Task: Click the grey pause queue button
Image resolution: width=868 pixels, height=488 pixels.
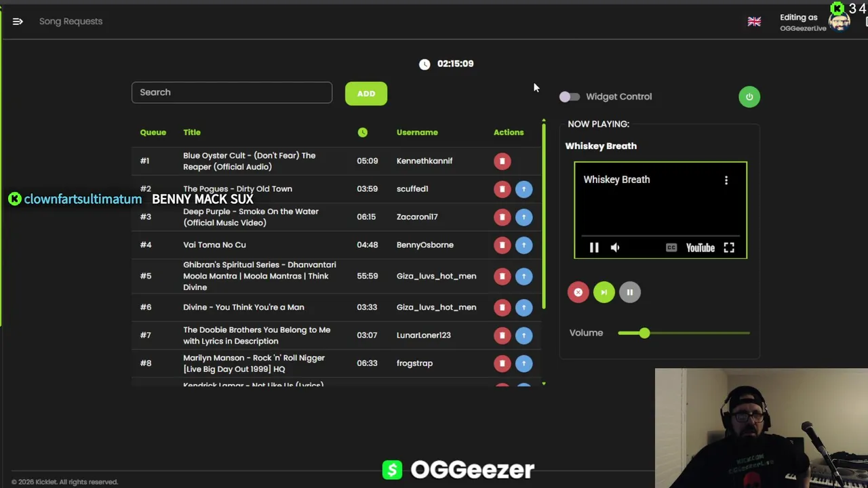Action: [630, 292]
